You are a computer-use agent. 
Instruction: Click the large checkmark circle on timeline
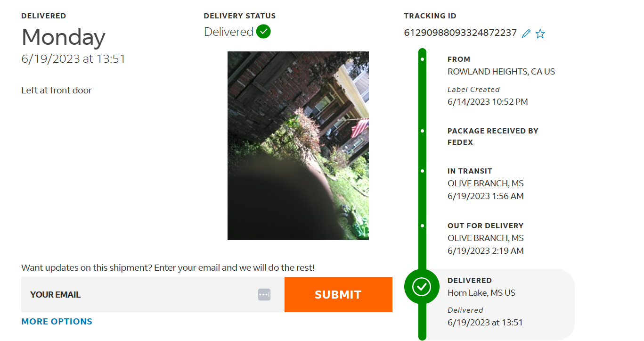(422, 286)
